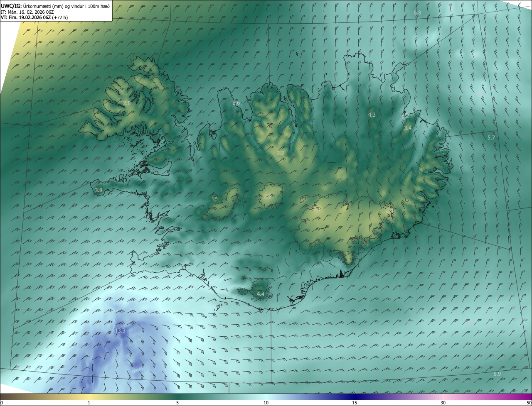Image resolution: width=532 pixels, height=406 pixels.
Task: Pick the yellow color above the 1 tick
Action: point(89,397)
